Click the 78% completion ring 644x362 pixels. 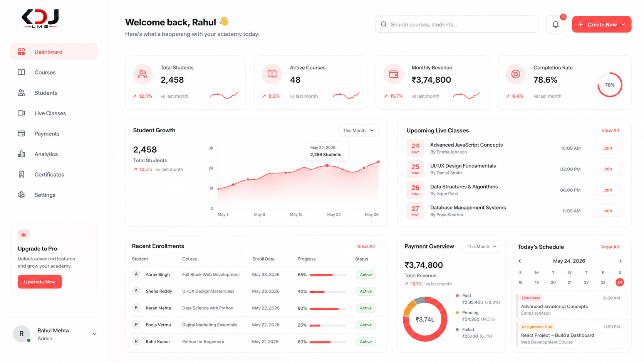[610, 85]
